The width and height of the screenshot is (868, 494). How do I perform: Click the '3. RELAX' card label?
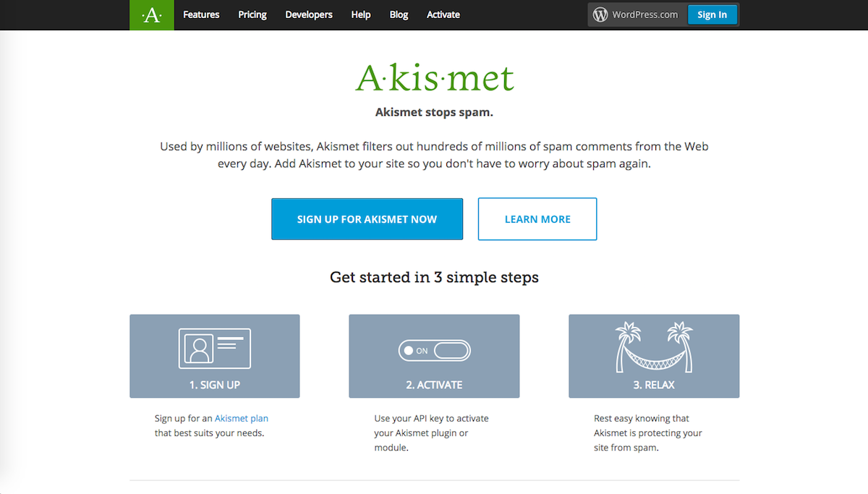click(x=654, y=385)
